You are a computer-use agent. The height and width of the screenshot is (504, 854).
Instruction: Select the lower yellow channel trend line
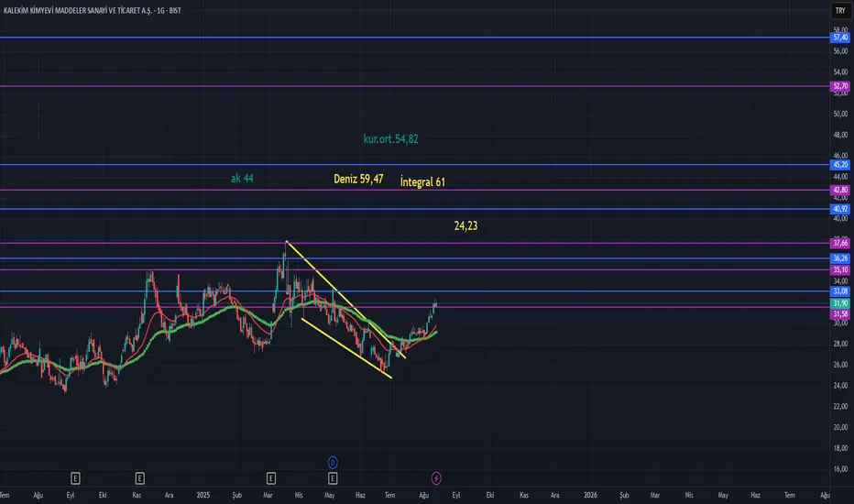346,348
